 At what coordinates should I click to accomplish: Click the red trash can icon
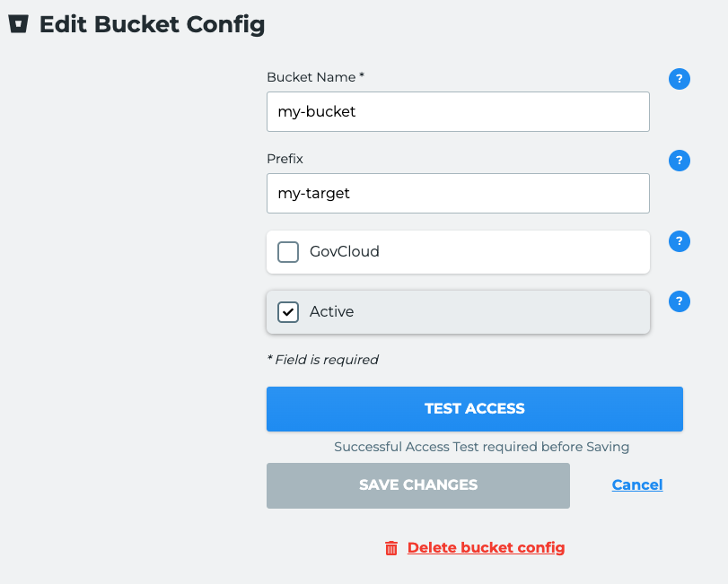(x=391, y=548)
